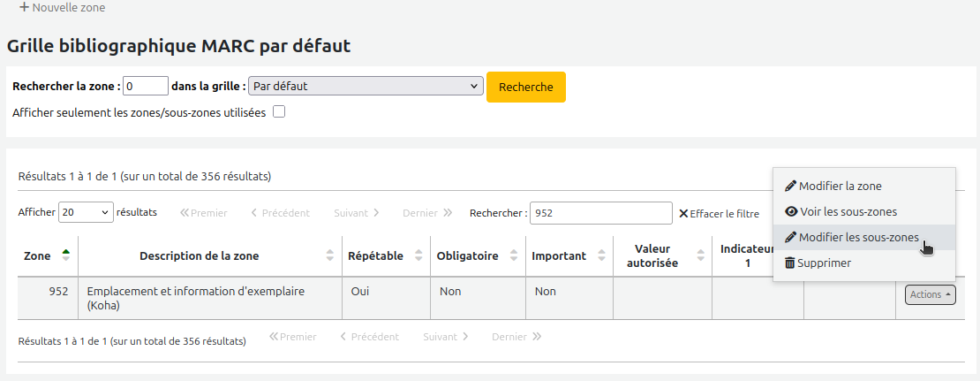The image size is (980, 381).
Task: Click eye icon beside Voir les sous-zones
Action: (791, 211)
